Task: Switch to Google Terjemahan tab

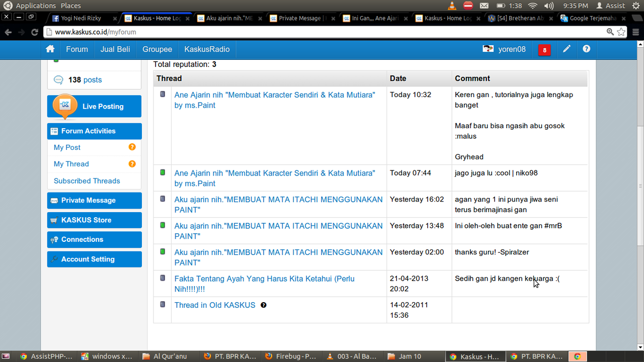Action: [593, 18]
